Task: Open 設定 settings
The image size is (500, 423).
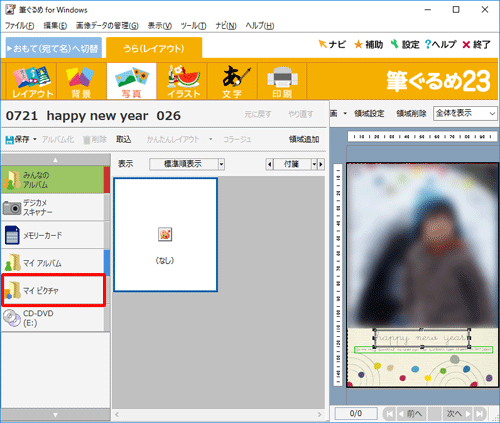Action: tap(405, 44)
